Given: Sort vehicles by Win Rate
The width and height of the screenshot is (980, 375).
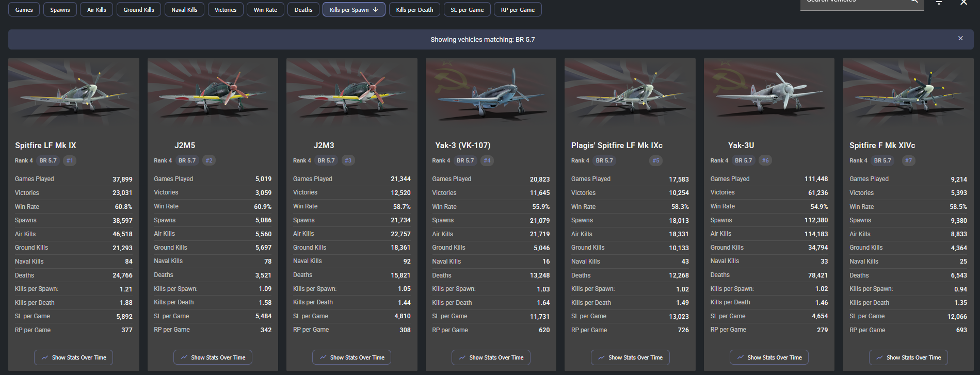Looking at the screenshot, I should click(265, 10).
